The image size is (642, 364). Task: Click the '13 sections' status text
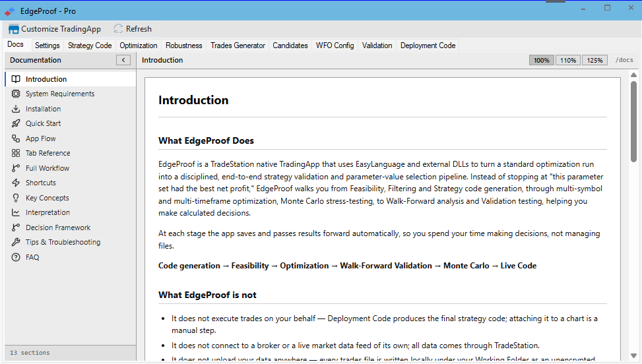click(x=30, y=353)
